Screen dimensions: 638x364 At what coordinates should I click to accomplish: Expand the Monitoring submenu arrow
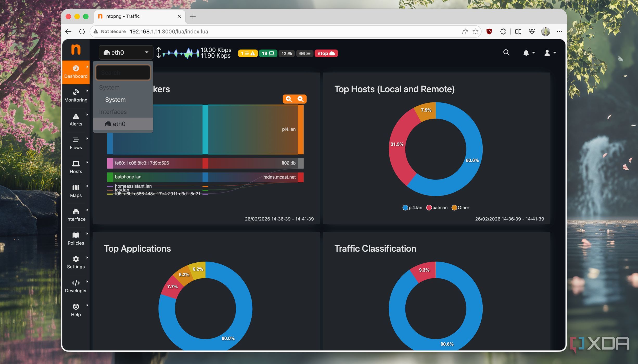pyautogui.click(x=87, y=91)
